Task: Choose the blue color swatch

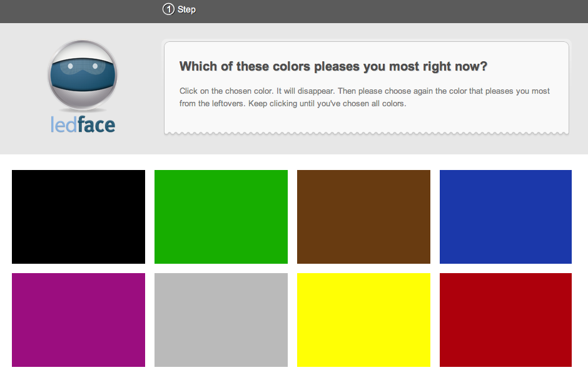Action: 505,217
